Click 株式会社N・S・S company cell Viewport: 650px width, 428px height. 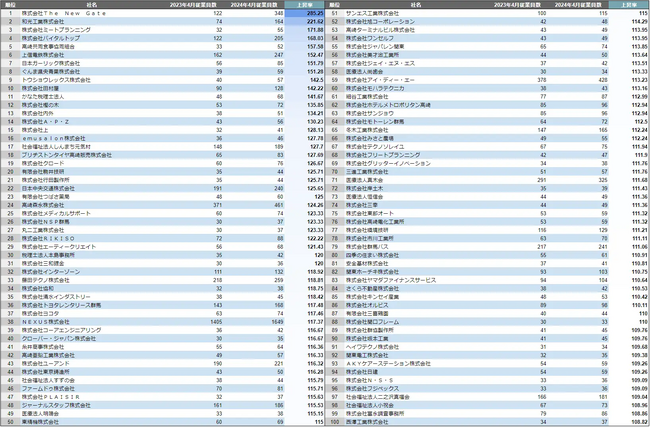coord(370,380)
